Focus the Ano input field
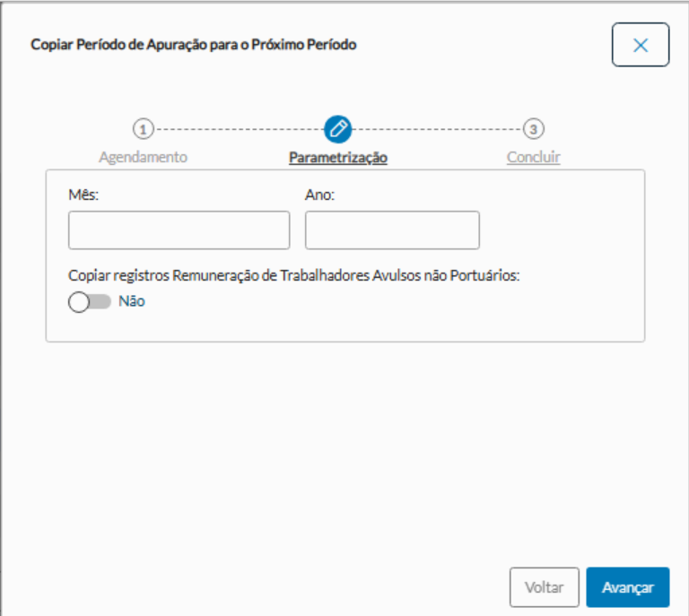 392,230
